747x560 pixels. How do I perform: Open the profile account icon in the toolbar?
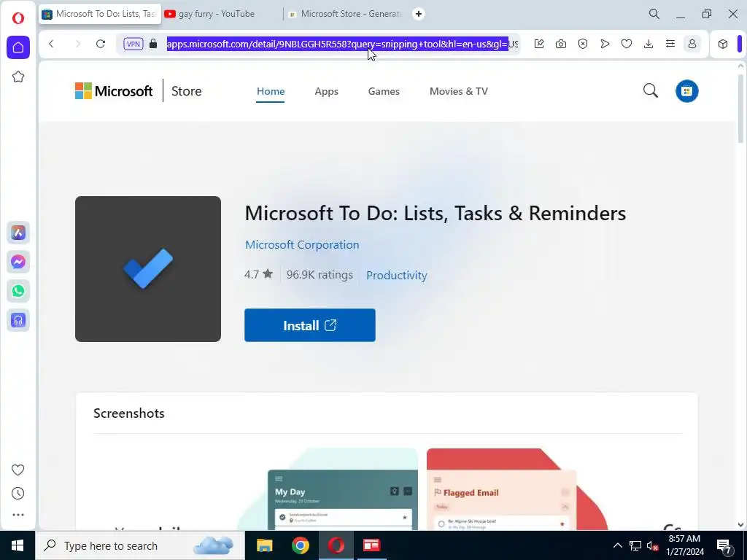click(x=692, y=44)
